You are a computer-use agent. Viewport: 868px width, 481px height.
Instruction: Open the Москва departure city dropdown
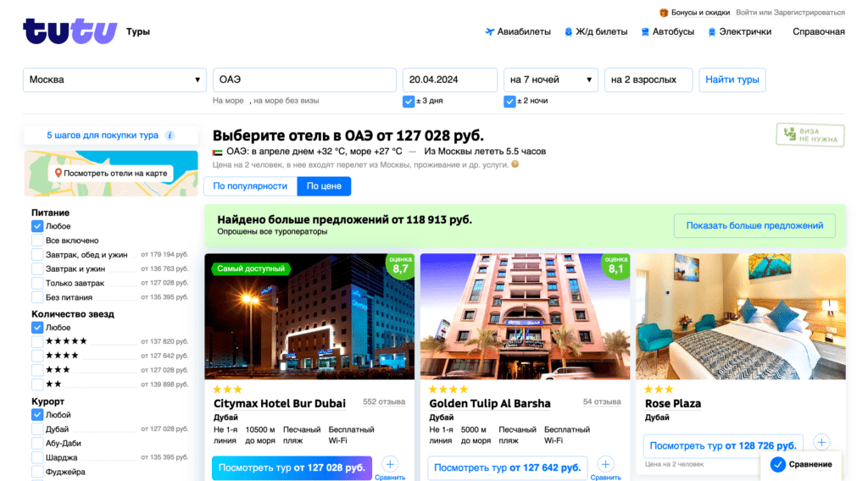pyautogui.click(x=114, y=80)
